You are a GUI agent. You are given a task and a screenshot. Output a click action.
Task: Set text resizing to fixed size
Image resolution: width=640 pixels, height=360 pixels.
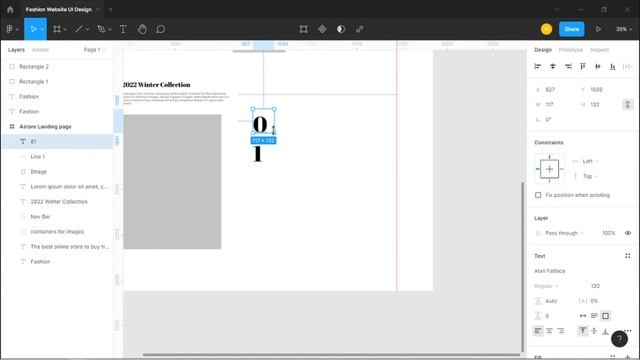pos(606,316)
